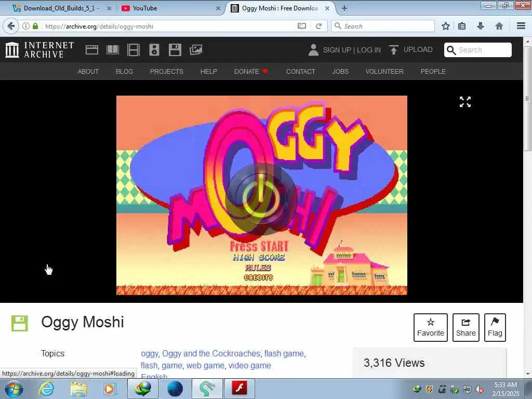Click the green software floppy icon by the title
Screen dimensions: 532x399
click(x=19, y=323)
